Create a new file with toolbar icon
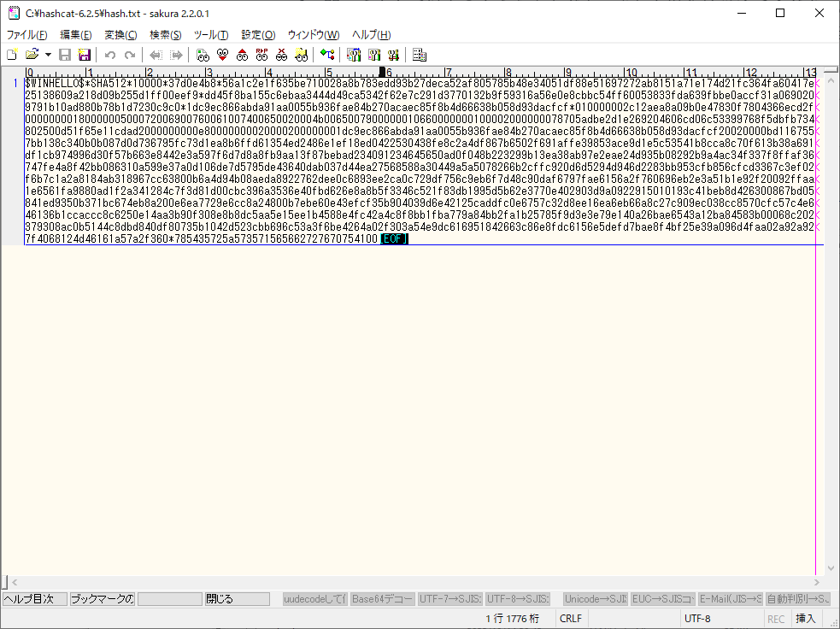Screen dimensions: 840x629 [12, 55]
